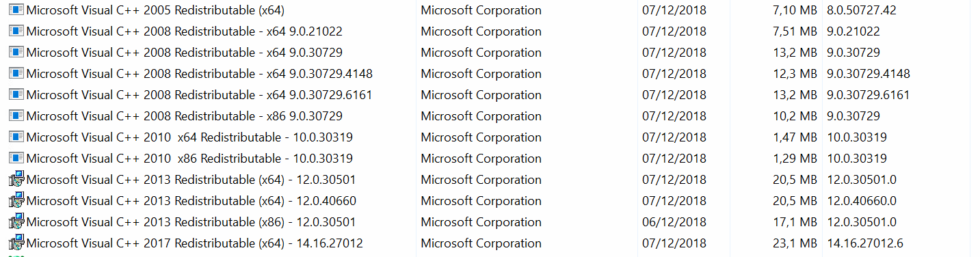Click the installer icon of 2013 Redistributable (x86) 12.0.30501

tap(16, 222)
